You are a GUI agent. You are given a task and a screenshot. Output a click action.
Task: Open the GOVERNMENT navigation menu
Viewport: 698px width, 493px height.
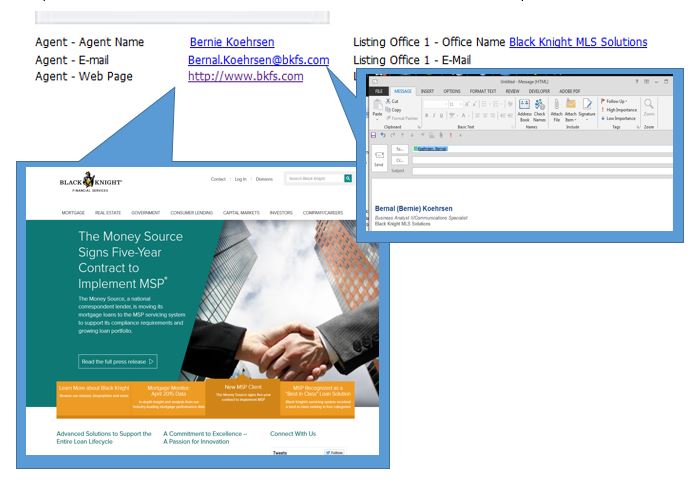pos(146,213)
